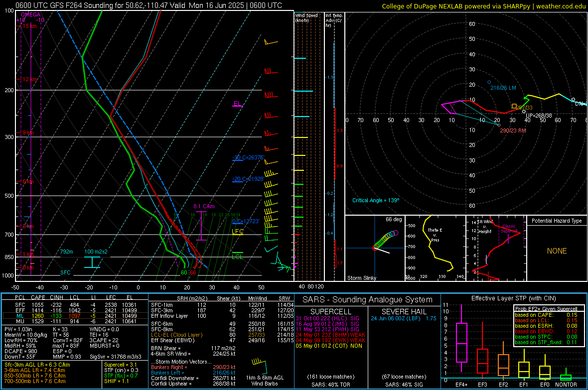The height and width of the screenshot is (390, 588).
Task: Click the STP (cin) = 0.3 value
Action: tap(121, 370)
